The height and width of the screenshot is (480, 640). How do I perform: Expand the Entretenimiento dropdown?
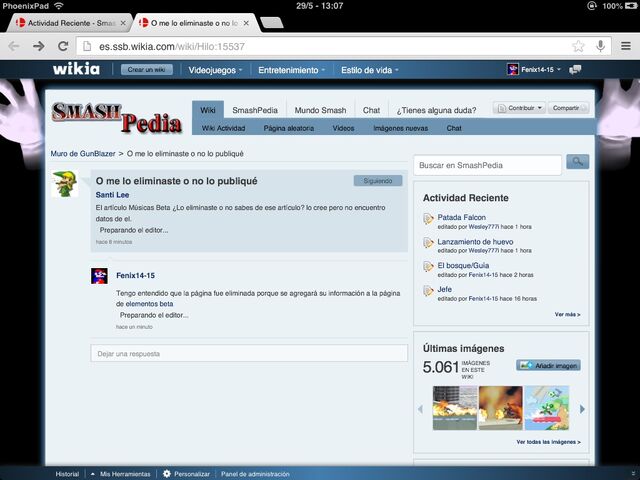tap(291, 70)
